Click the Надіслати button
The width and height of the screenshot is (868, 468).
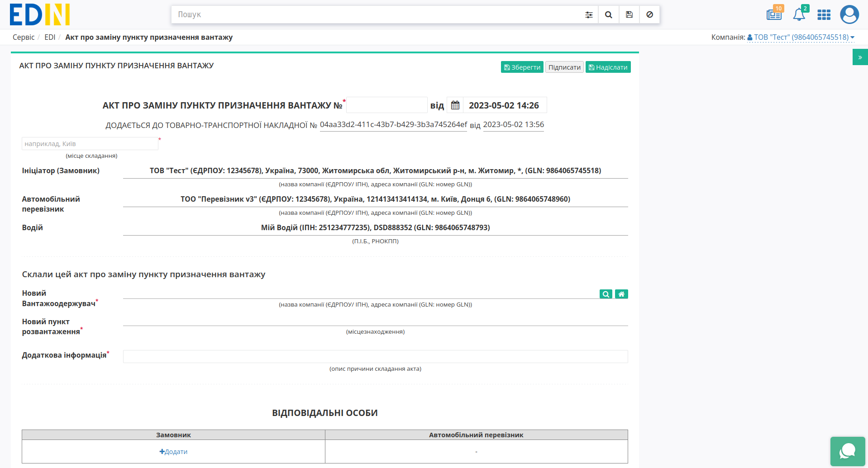(608, 67)
